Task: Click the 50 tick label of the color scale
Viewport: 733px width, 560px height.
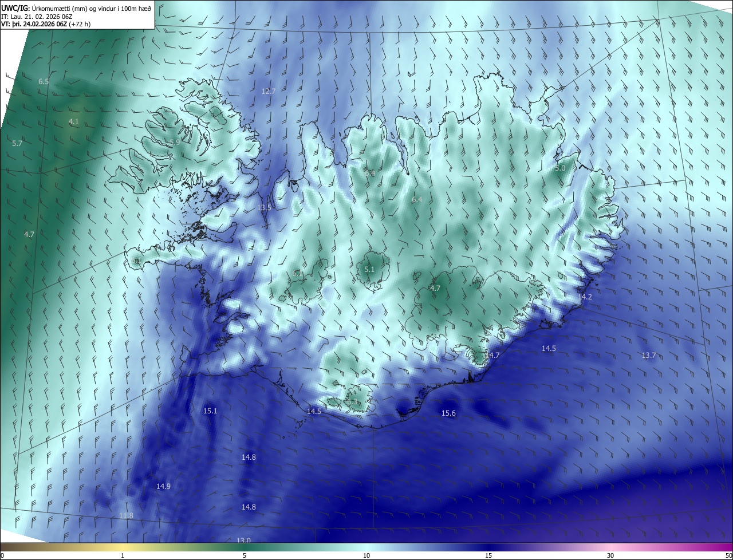Action: [728, 555]
